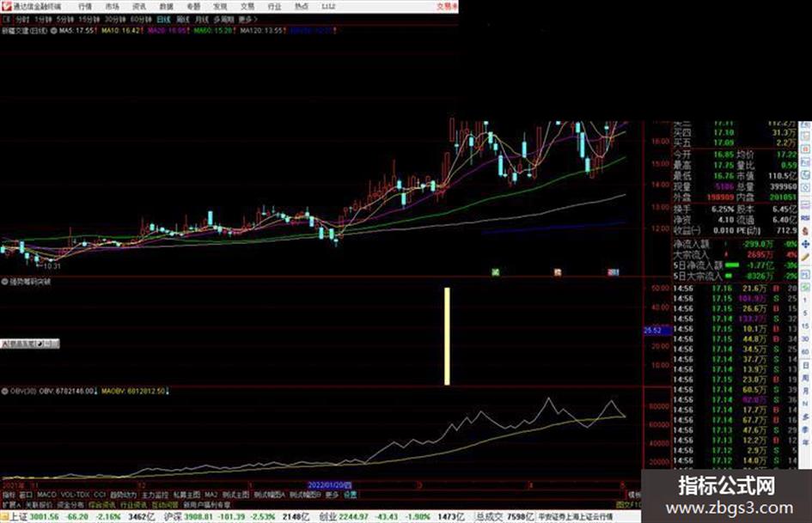
Task: Click the small floating chart toolbar at left
Action: 30,344
